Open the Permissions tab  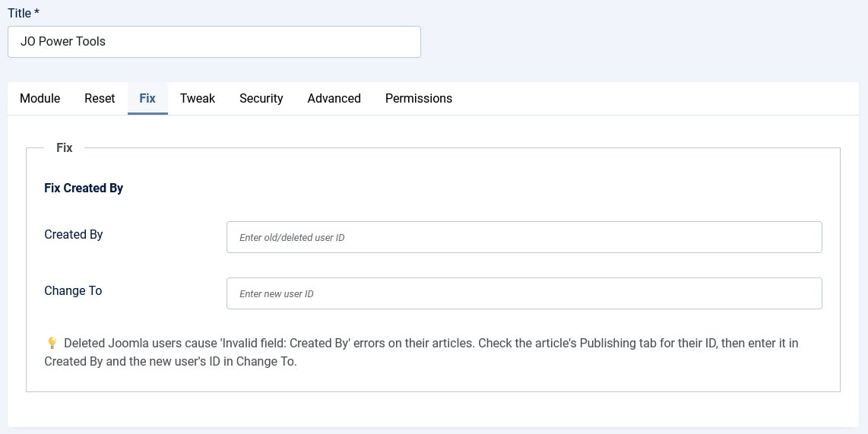click(419, 99)
